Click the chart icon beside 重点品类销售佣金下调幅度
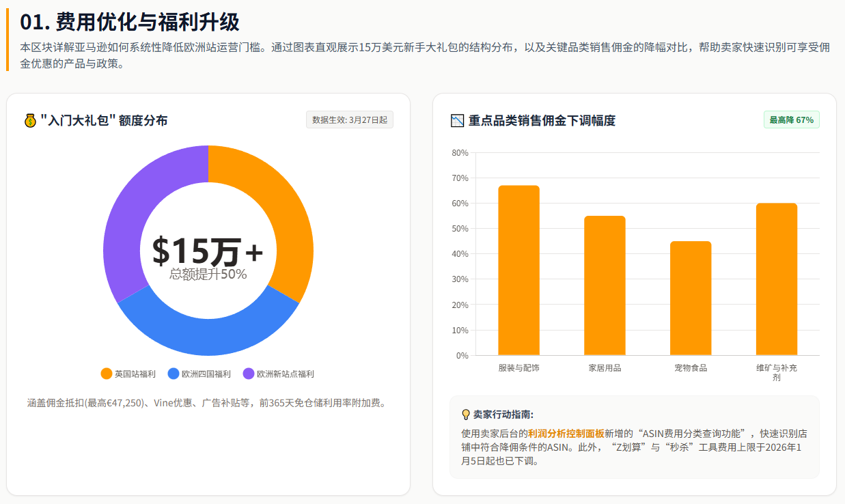Viewport: 845px width, 504px height. 457,121
